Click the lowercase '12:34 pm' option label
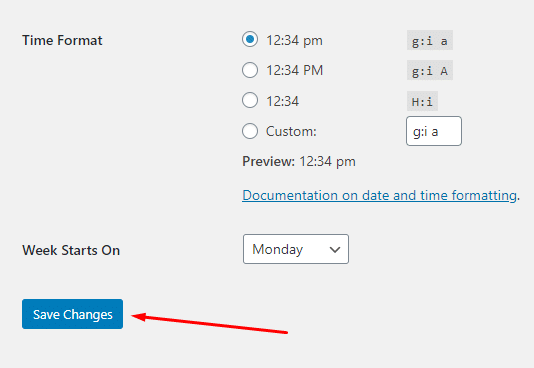The image size is (534, 368). tap(294, 41)
